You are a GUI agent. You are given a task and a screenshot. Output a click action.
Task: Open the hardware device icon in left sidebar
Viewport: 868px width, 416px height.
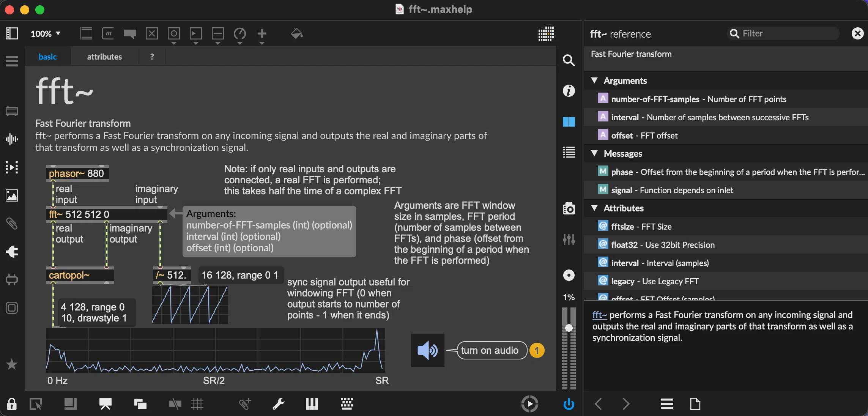tap(12, 111)
